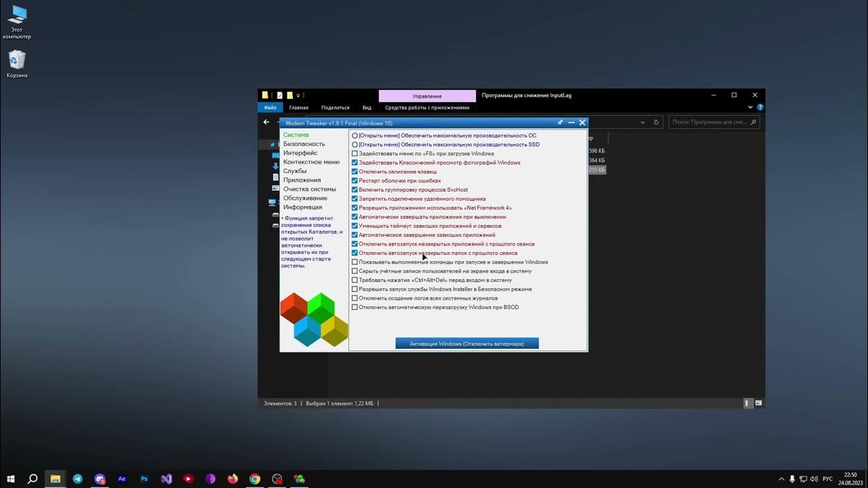
Task: Open File Explorer from the taskbar
Action: 55,479
